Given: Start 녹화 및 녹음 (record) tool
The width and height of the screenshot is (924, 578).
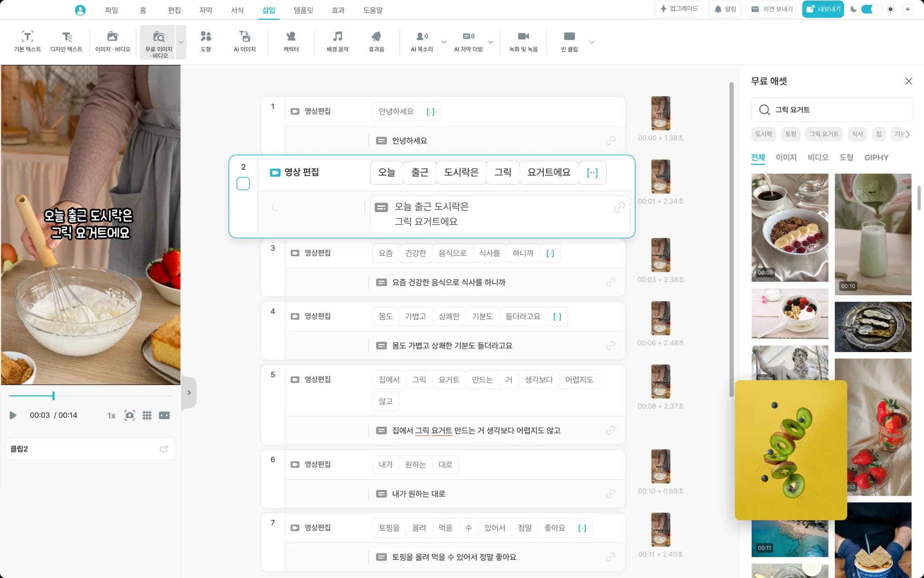Looking at the screenshot, I should (x=524, y=41).
